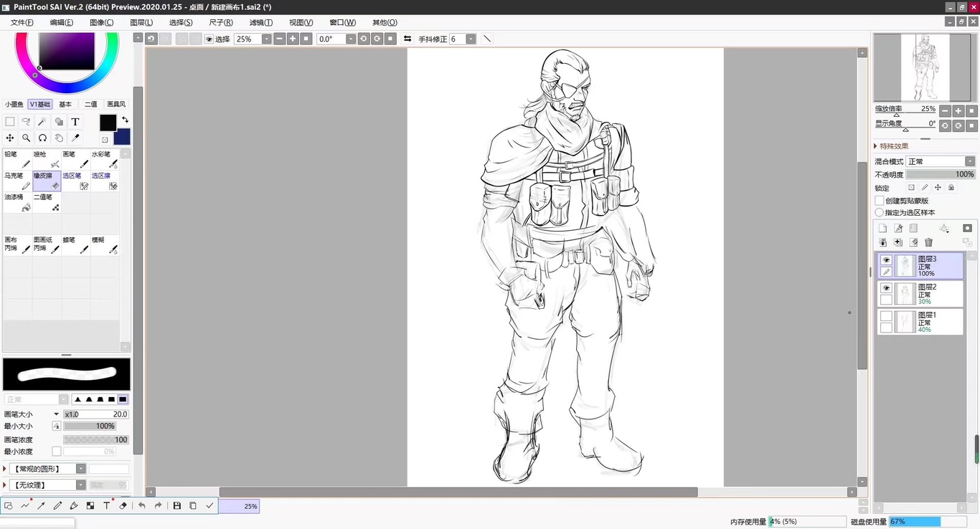Switch to the 小墨鱼 brush tab
Screen dimensions: 980x529
[14, 105]
